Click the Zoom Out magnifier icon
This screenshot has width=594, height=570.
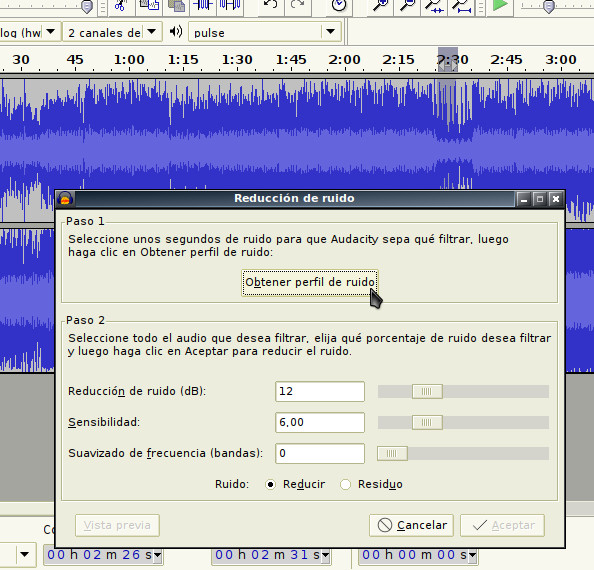pos(407,5)
